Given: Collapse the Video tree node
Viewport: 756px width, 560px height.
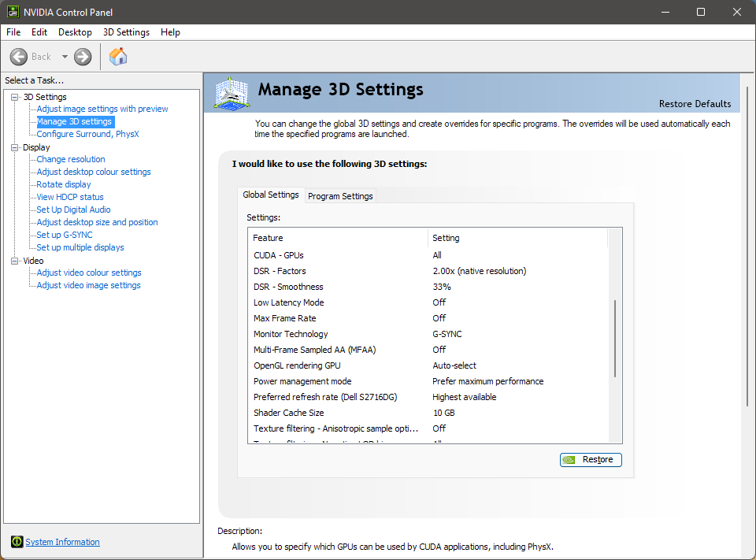Looking at the screenshot, I should [x=15, y=261].
